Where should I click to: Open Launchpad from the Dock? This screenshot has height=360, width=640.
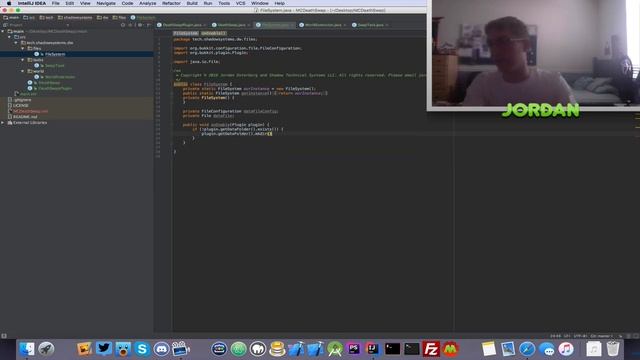(46, 349)
